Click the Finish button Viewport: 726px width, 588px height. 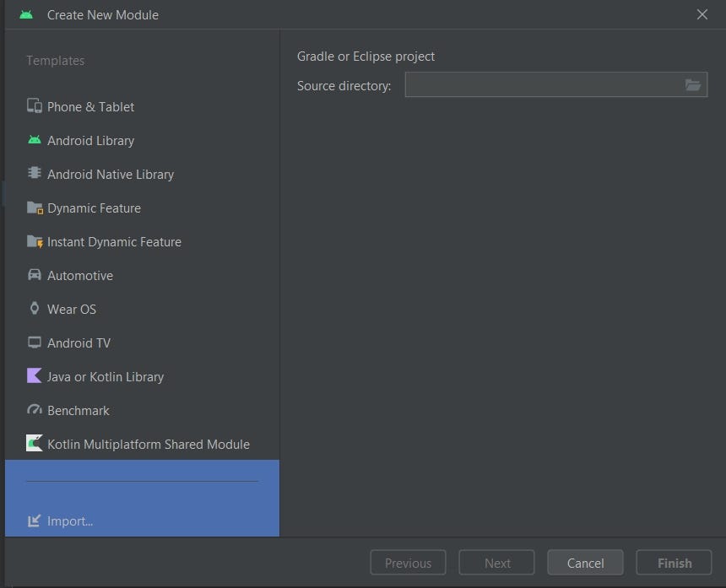click(x=675, y=563)
